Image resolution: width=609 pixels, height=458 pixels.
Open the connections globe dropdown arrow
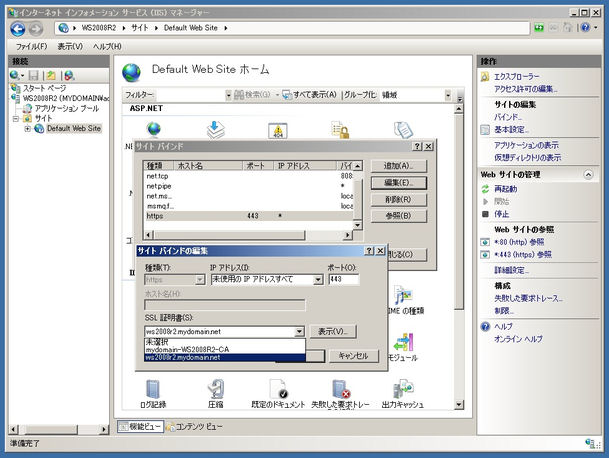23,76
